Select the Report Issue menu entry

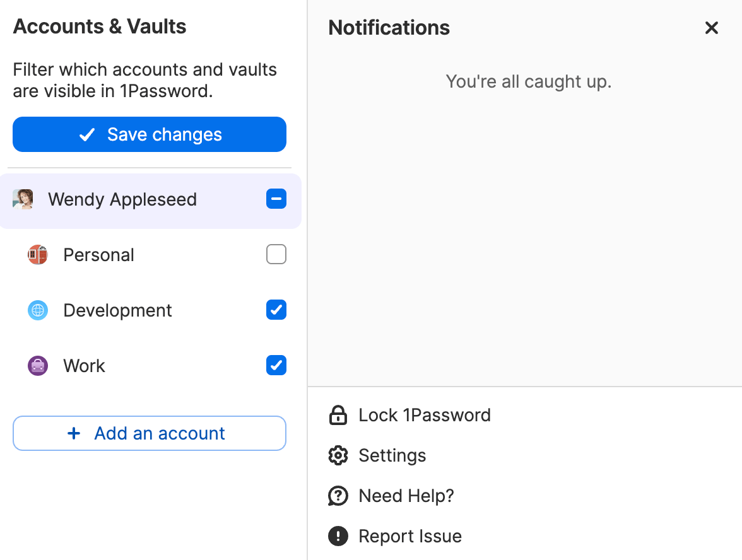[409, 536]
